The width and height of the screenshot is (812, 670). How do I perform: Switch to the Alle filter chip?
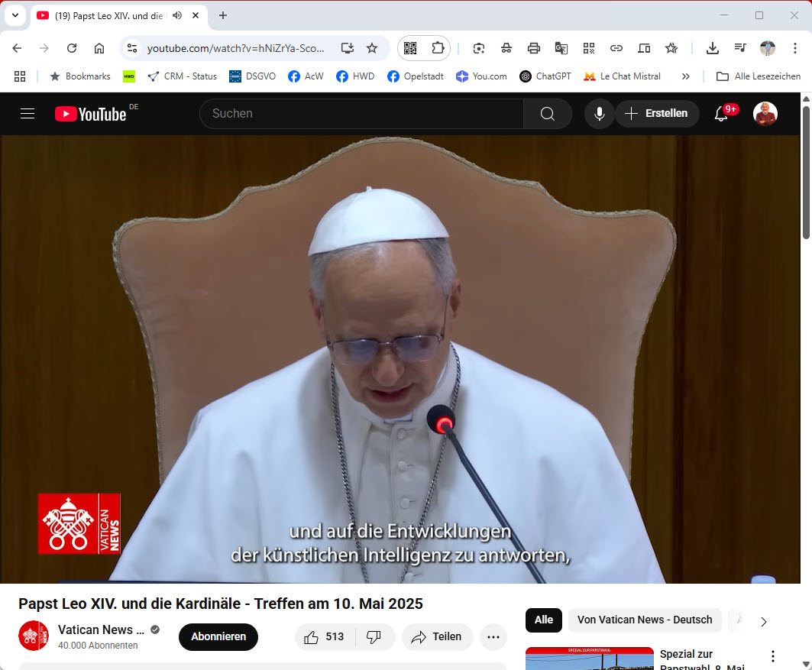(543, 620)
